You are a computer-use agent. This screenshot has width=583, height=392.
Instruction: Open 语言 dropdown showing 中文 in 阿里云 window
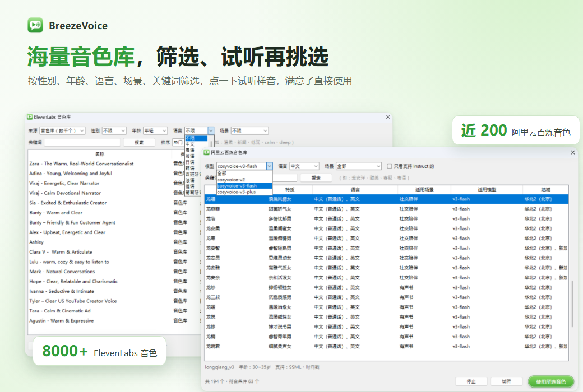pos(304,166)
